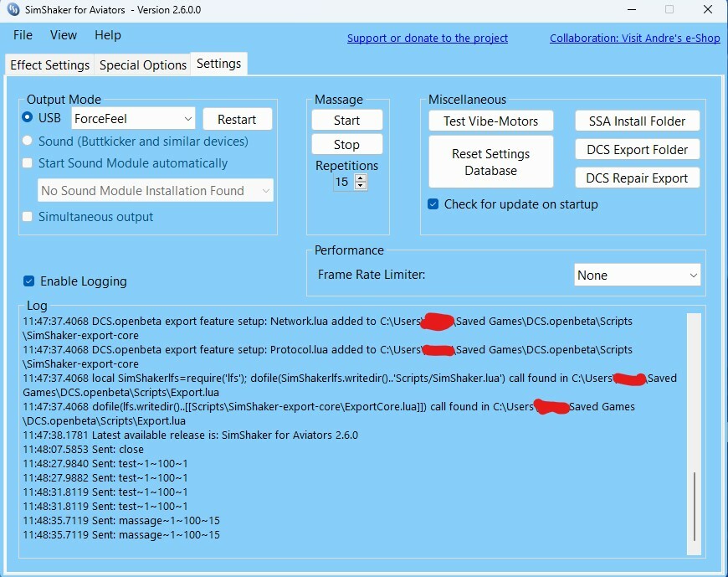Image resolution: width=728 pixels, height=577 pixels.
Task: Open the File menu
Action: tap(23, 35)
